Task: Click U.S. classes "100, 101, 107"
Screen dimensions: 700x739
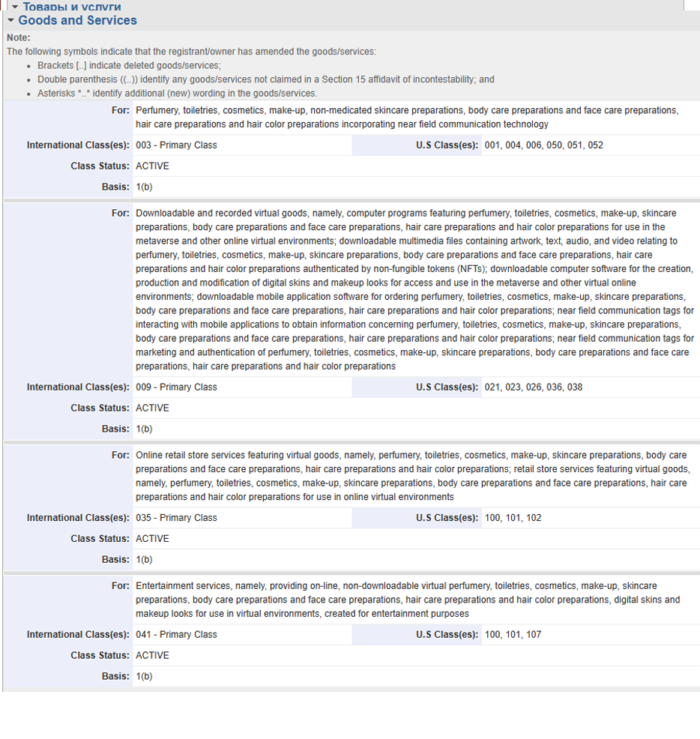Action: (x=513, y=634)
